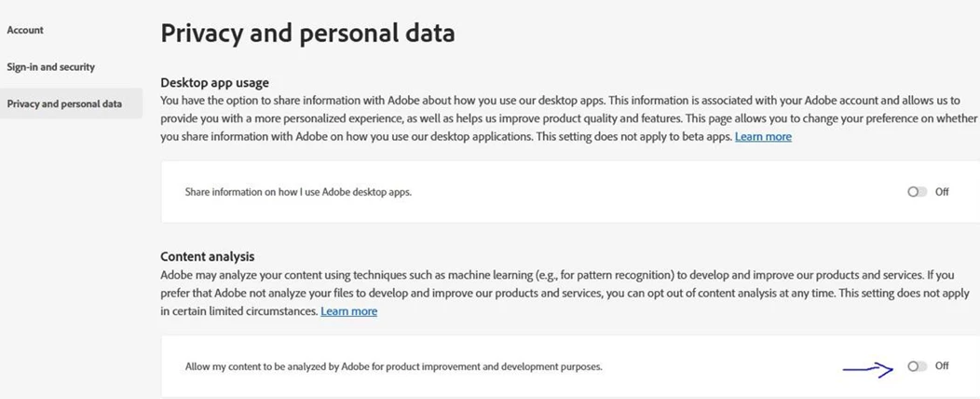Click the 'Allow my content to be analyzed' label
This screenshot has width=980, height=399.
point(394,367)
